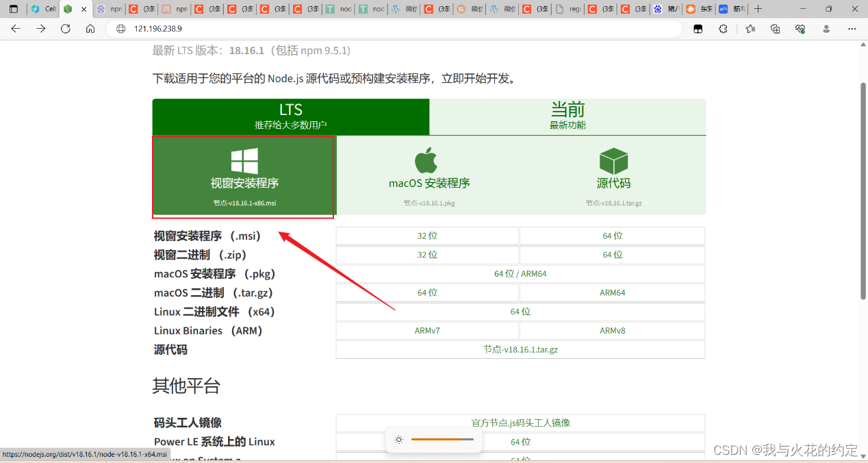Click 64 位 in Power LE Linux row
This screenshot has width=868, height=463.
520,442
